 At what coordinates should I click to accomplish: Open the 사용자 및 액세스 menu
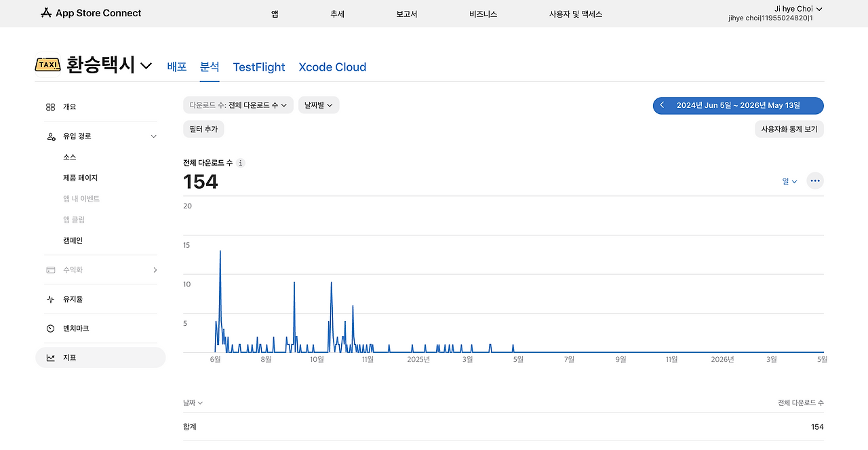[x=576, y=14]
